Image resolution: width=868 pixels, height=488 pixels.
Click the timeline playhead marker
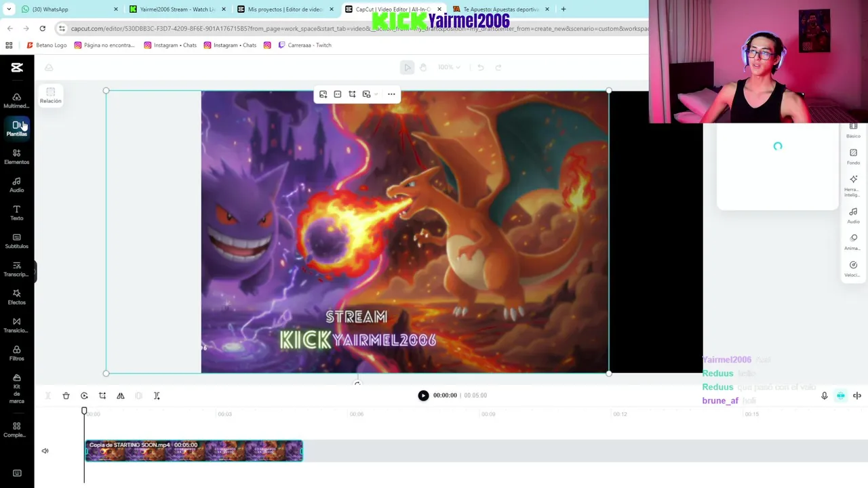click(84, 411)
